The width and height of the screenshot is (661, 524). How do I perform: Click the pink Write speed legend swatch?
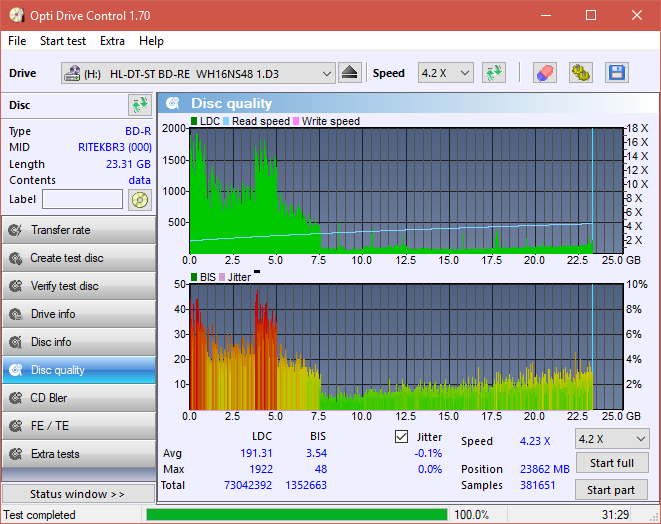tap(296, 121)
